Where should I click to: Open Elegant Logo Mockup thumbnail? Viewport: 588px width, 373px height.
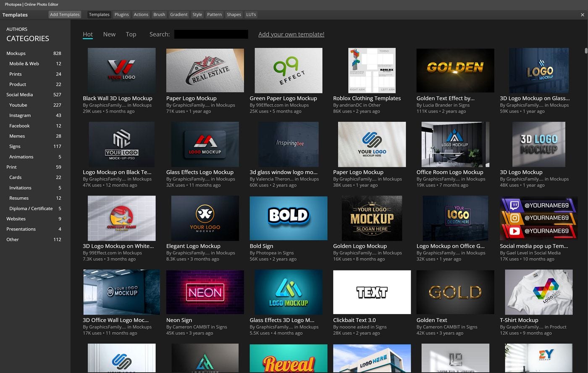(x=205, y=218)
